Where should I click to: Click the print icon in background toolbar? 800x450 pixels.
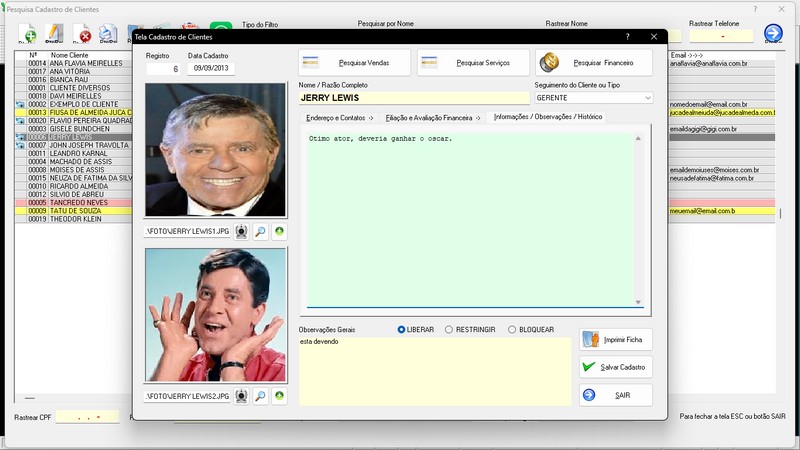(108, 34)
